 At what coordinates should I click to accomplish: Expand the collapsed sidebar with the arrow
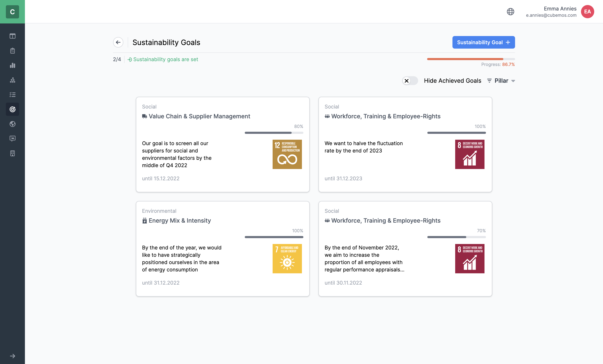point(13,356)
